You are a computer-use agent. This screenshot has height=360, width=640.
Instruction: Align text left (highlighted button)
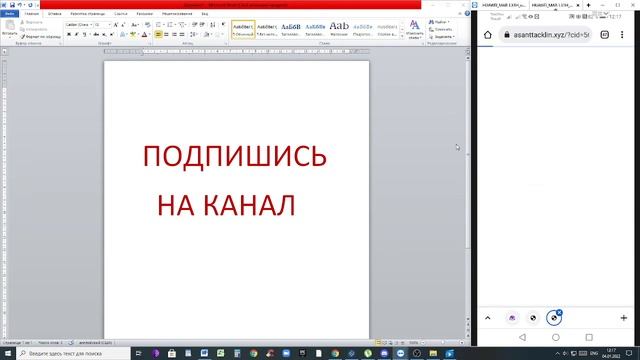tap(158, 35)
